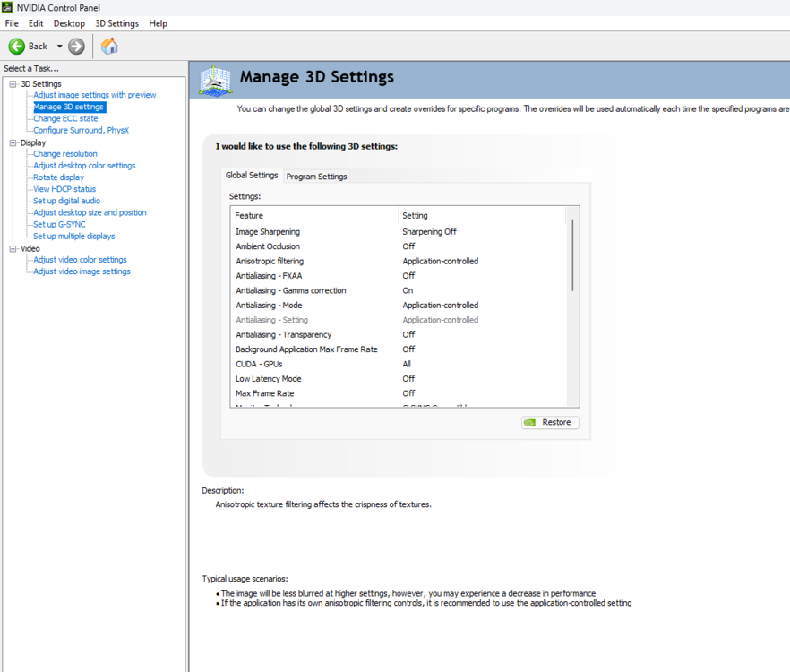Go to Change resolution task
The image size is (790, 672).
click(64, 154)
